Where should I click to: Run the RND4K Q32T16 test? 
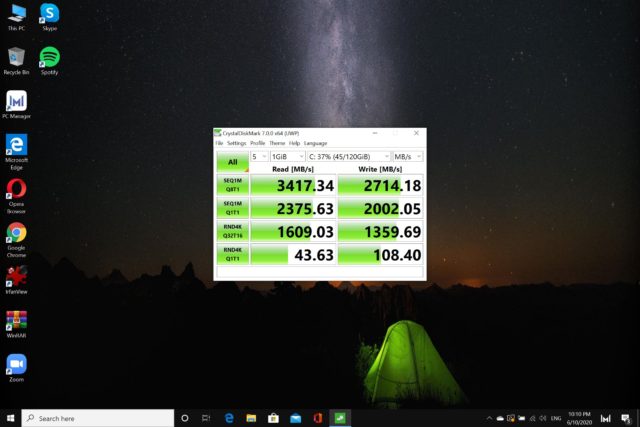click(x=233, y=231)
